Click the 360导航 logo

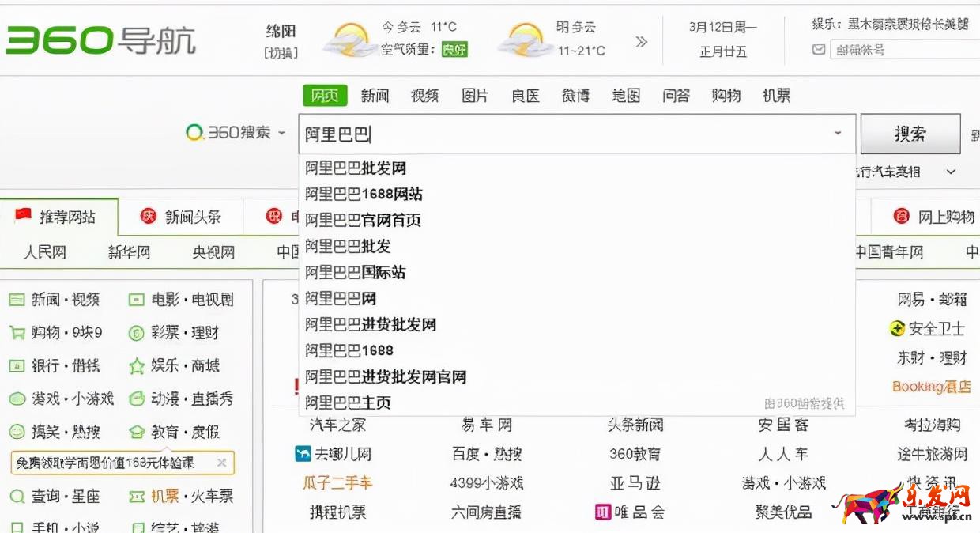coord(100,40)
